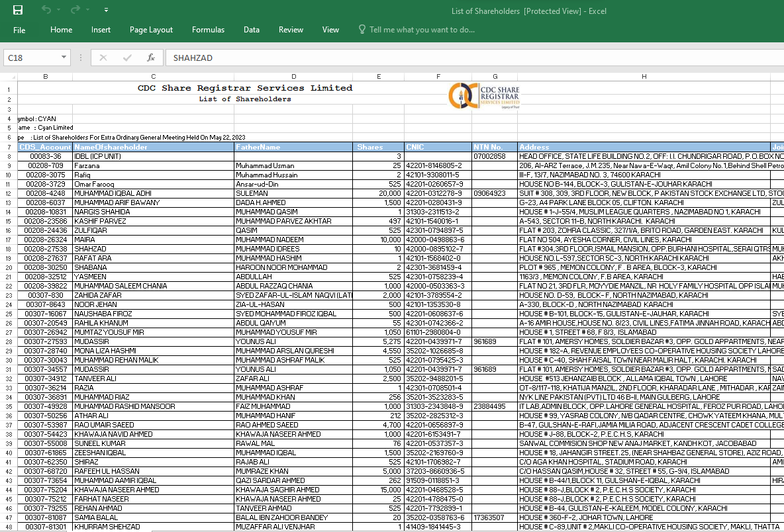
Task: Switch to the Data ribbon tab
Action: coord(252,30)
